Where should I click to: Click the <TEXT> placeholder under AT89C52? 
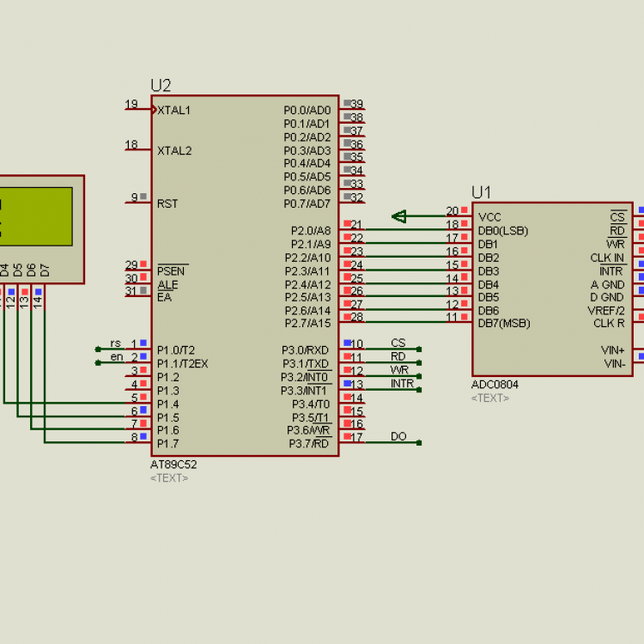click(169, 478)
